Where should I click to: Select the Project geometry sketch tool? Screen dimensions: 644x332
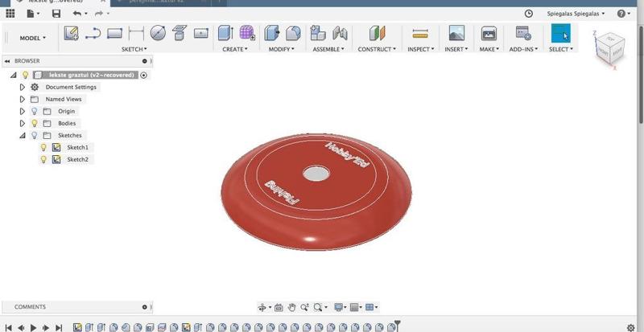click(179, 33)
